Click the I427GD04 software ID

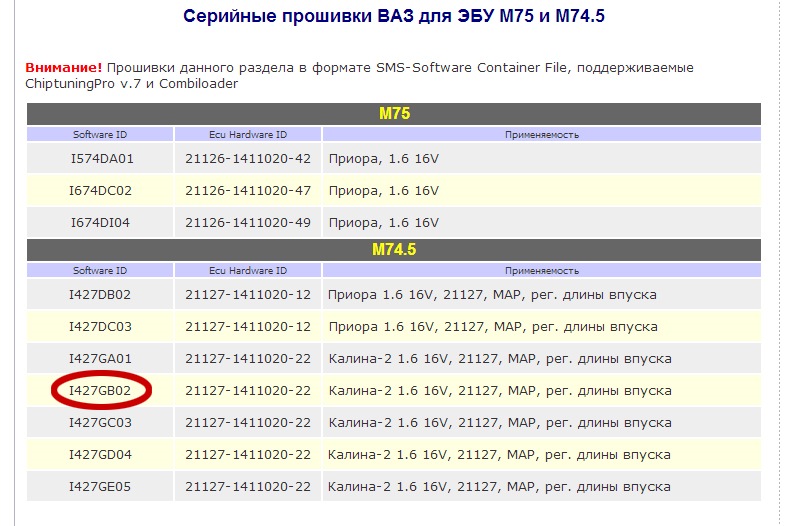pyautogui.click(x=100, y=455)
